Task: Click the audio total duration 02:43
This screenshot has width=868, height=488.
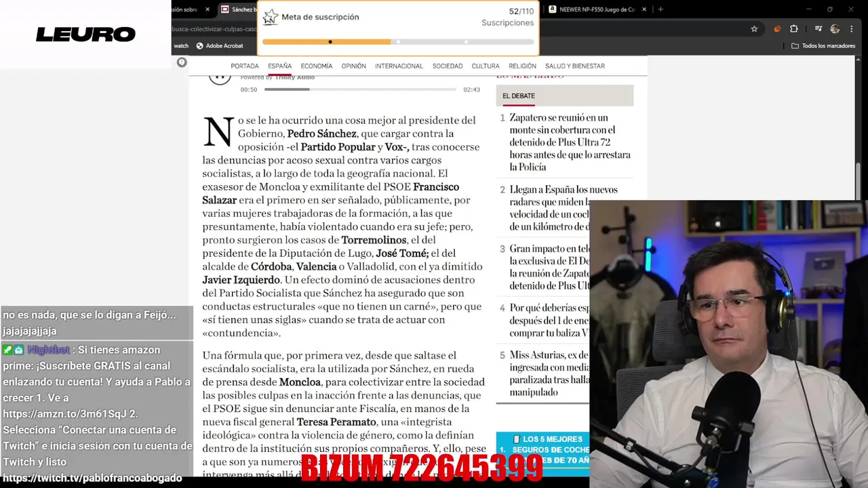Action: pyautogui.click(x=471, y=89)
